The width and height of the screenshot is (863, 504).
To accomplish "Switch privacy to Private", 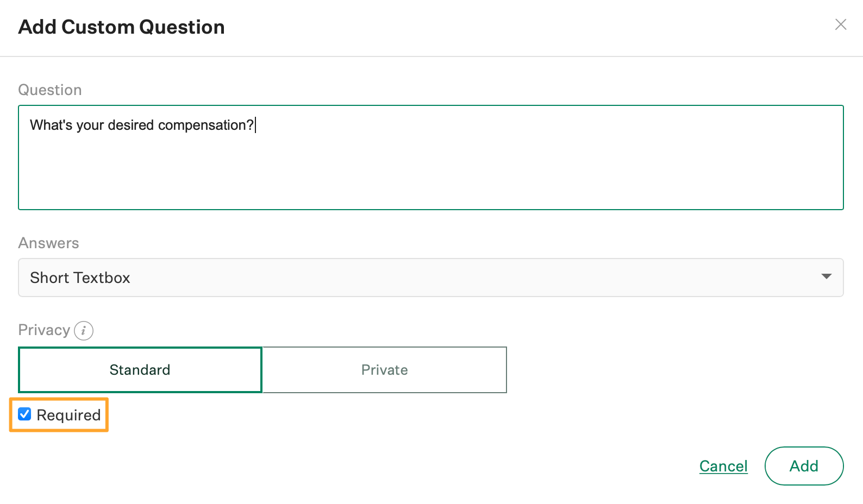I will coord(385,370).
